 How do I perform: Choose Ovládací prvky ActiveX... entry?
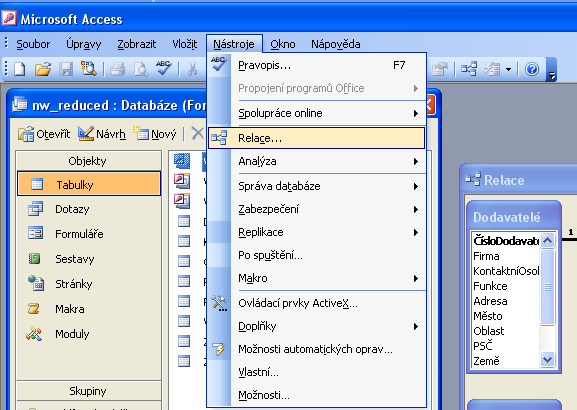[x=316, y=303]
